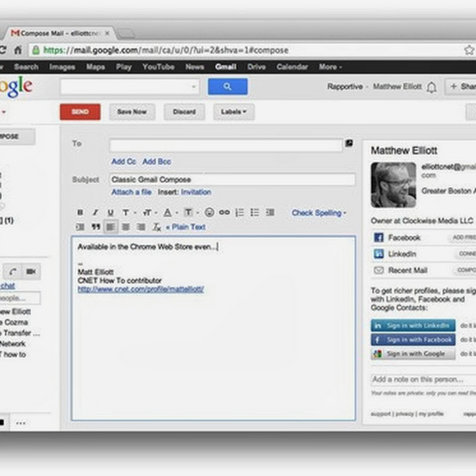The image size is (476, 476).
Task: Click the Add a note field
Action: (x=423, y=379)
